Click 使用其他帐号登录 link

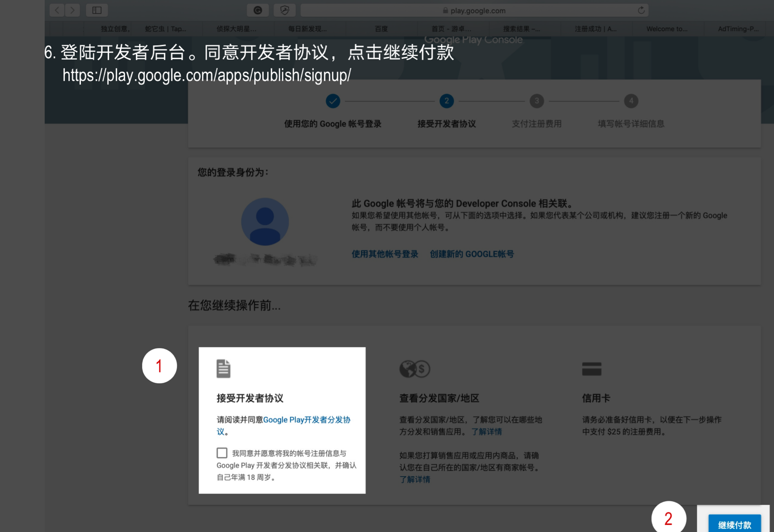[x=385, y=254]
